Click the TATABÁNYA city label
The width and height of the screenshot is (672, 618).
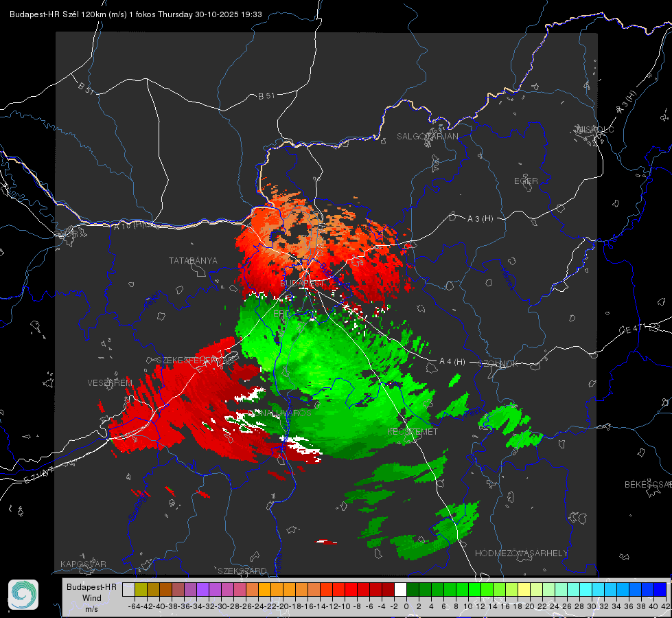193,261
